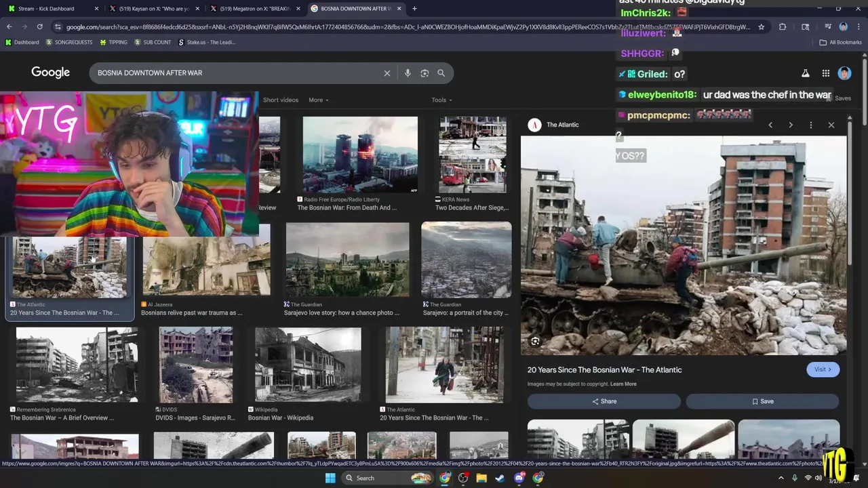Click the large preview image of the tank
This screenshot has width=868, height=488.
tap(684, 245)
